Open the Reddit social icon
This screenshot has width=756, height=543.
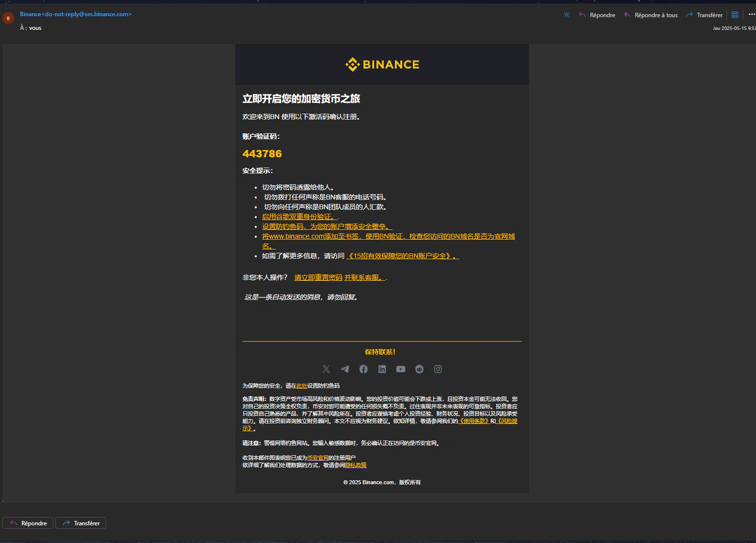(419, 369)
